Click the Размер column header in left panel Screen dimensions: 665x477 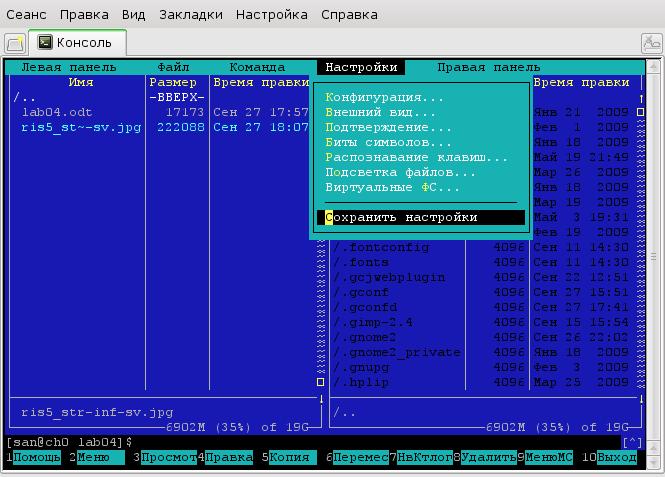pos(172,83)
